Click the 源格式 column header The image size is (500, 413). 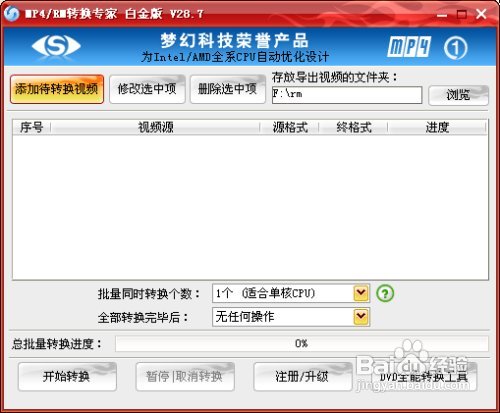(289, 127)
